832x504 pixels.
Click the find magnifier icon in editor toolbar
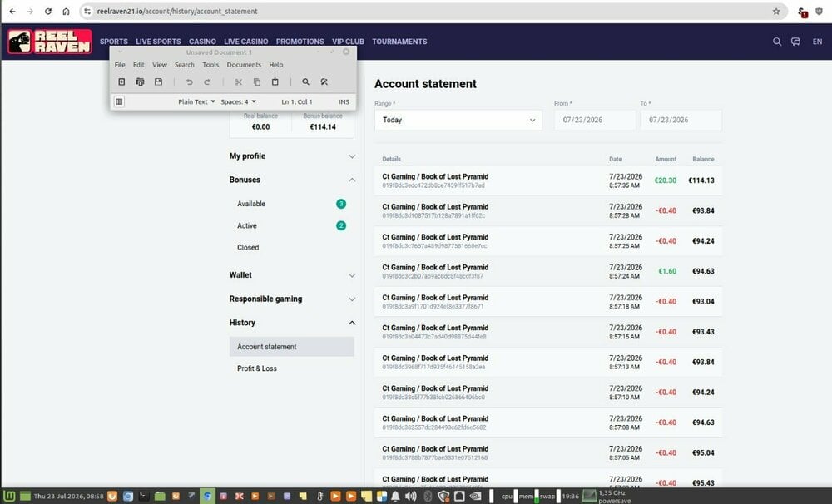pyautogui.click(x=305, y=82)
